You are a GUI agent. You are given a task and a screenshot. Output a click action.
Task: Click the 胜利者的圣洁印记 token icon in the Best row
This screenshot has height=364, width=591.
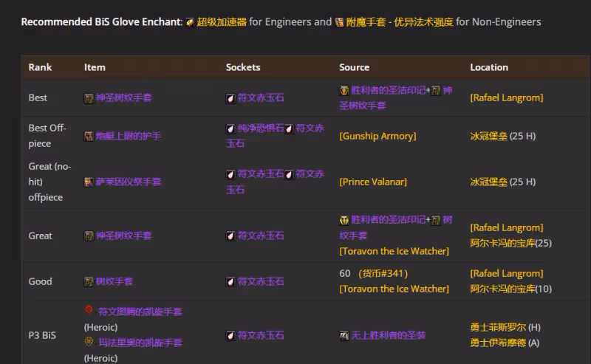344,90
